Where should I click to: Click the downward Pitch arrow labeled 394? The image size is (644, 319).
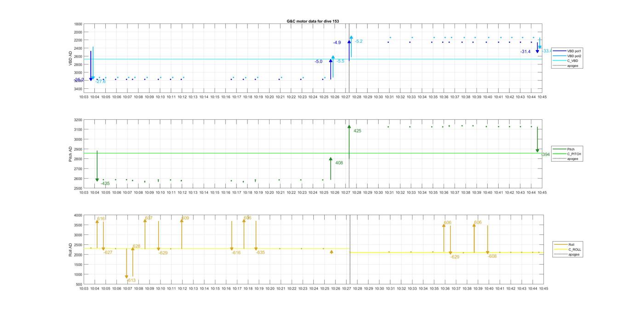point(537,140)
